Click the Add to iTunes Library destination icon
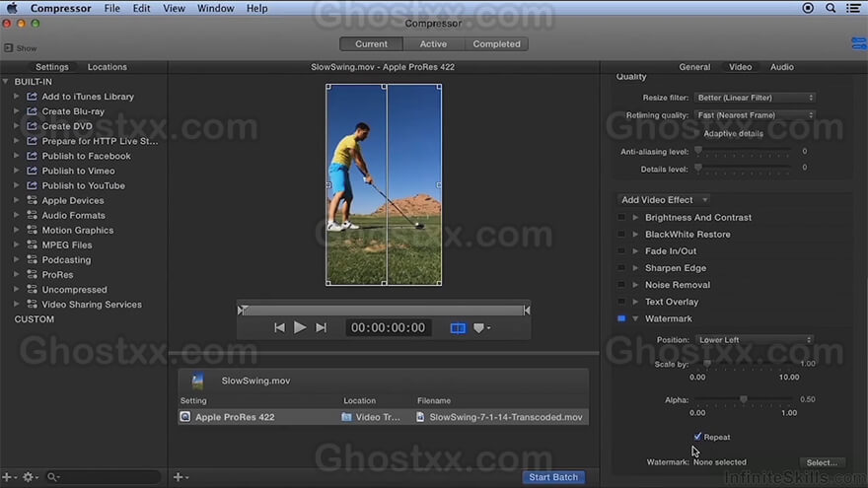This screenshot has height=488, width=868. click(x=33, y=97)
